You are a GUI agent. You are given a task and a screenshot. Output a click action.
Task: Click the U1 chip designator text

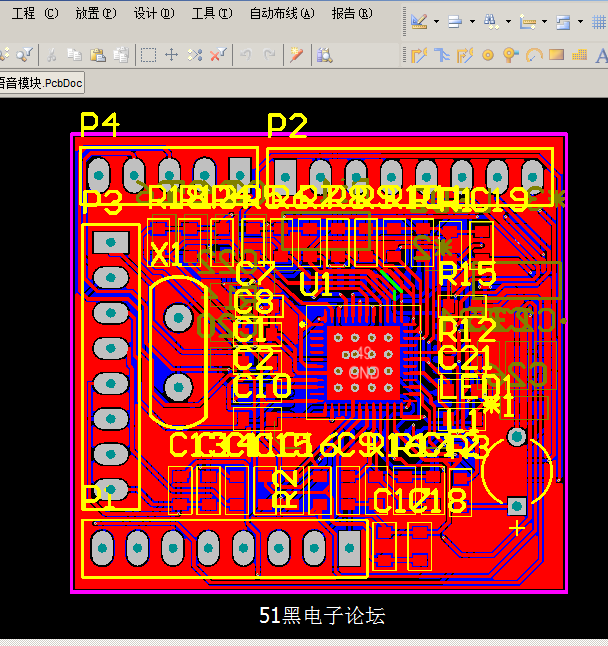click(x=315, y=284)
